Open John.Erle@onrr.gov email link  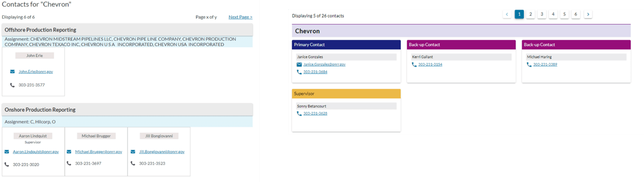[x=36, y=72]
